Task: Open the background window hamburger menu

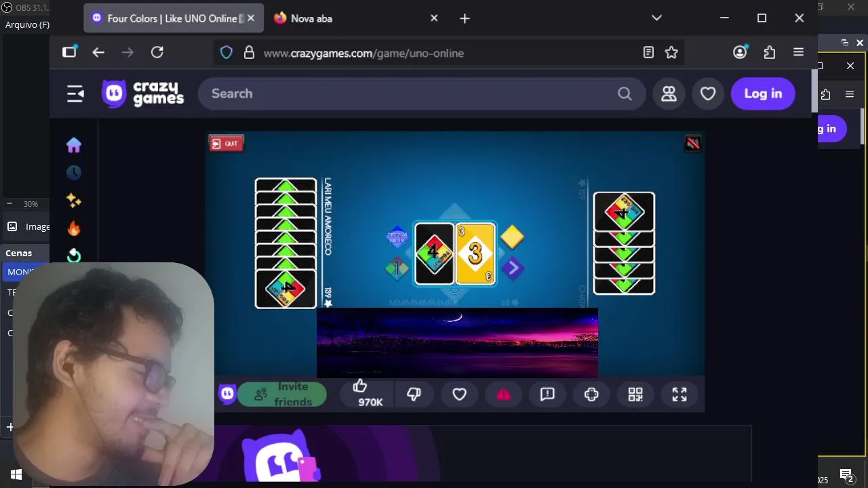Action: click(x=849, y=94)
